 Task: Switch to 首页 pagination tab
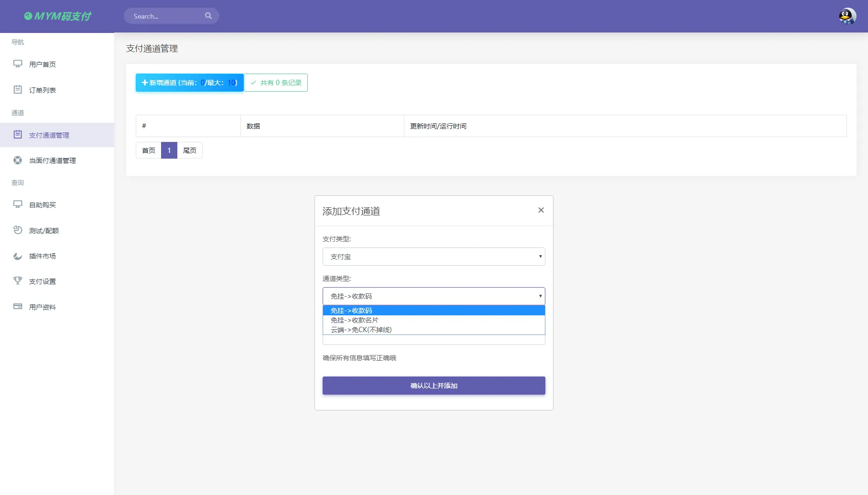148,150
